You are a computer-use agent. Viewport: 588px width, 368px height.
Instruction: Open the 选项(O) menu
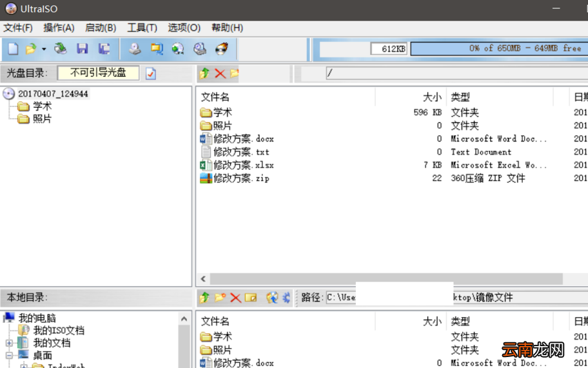[184, 28]
